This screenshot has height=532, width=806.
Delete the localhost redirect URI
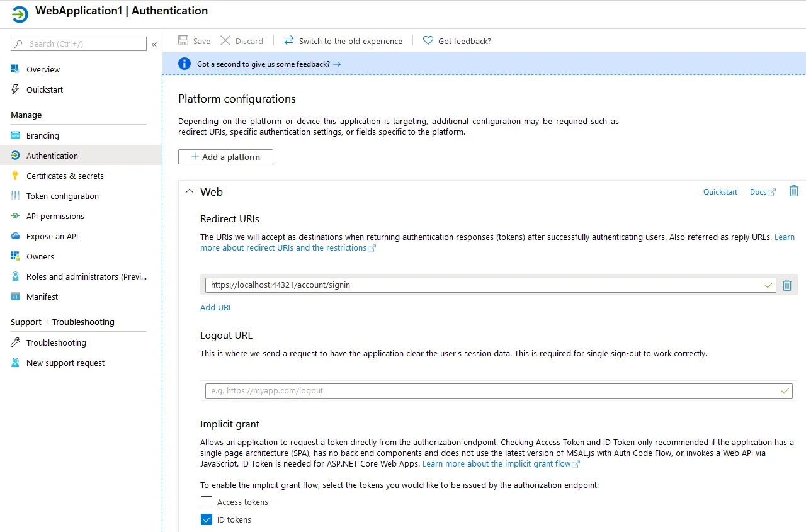[x=787, y=285]
